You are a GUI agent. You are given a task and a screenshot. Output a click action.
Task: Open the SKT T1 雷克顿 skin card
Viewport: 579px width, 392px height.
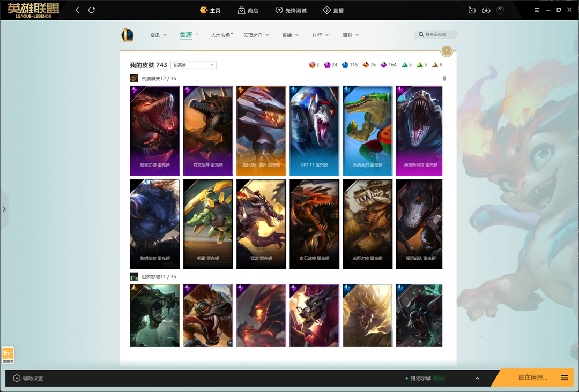click(x=315, y=131)
